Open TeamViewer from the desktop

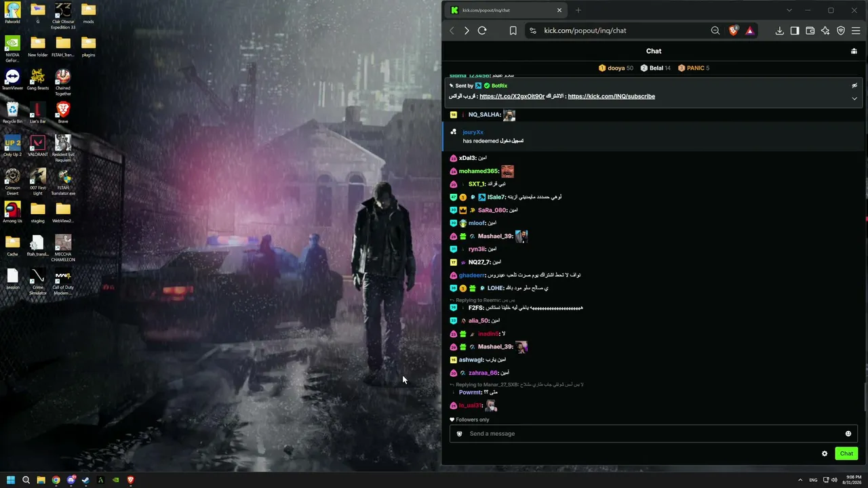pos(12,79)
